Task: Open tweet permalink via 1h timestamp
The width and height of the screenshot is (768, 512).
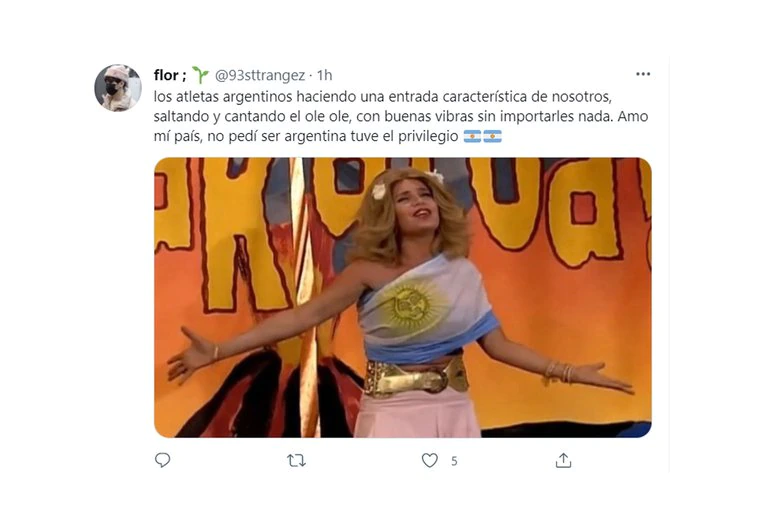Action: click(324, 75)
